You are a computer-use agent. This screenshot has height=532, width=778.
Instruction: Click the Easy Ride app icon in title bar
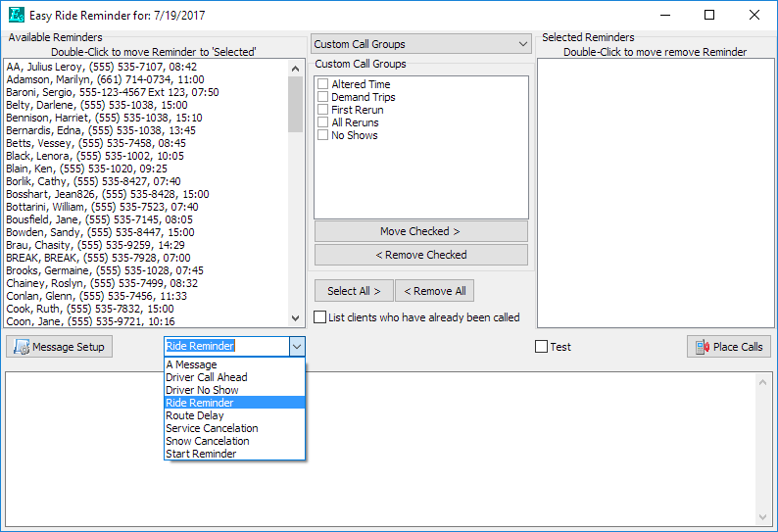click(17, 15)
